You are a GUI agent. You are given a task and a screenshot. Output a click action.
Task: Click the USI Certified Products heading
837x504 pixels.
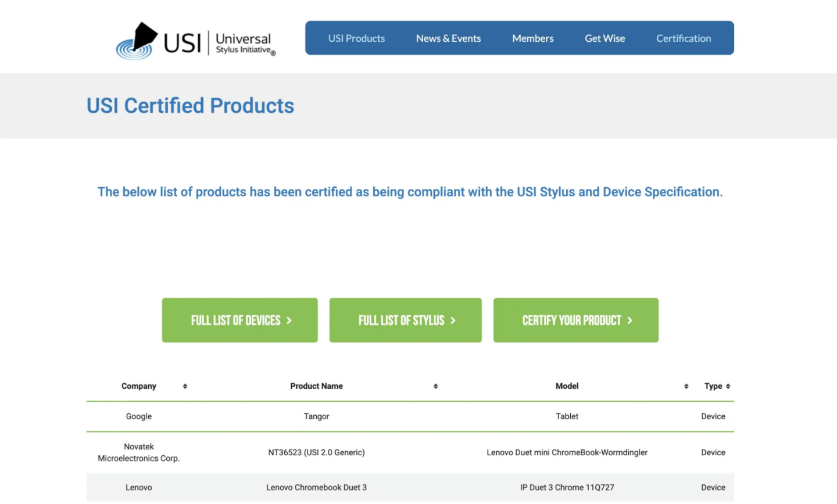tap(190, 106)
